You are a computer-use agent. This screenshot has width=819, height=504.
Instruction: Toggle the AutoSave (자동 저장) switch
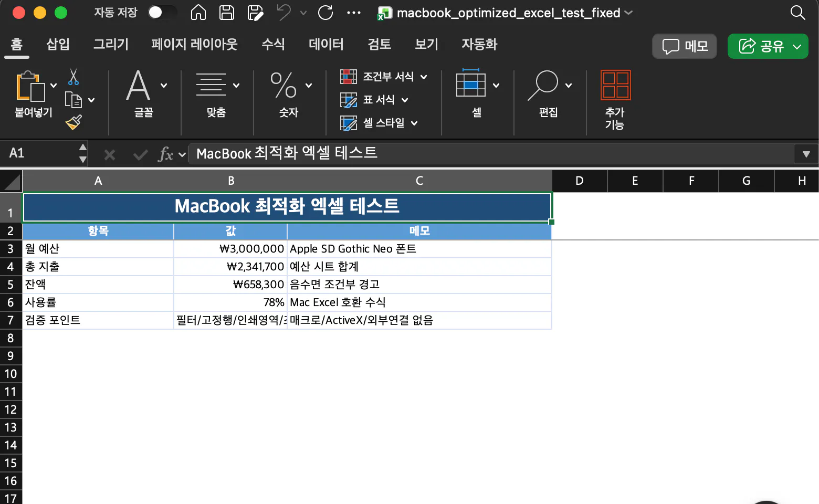[x=161, y=12]
